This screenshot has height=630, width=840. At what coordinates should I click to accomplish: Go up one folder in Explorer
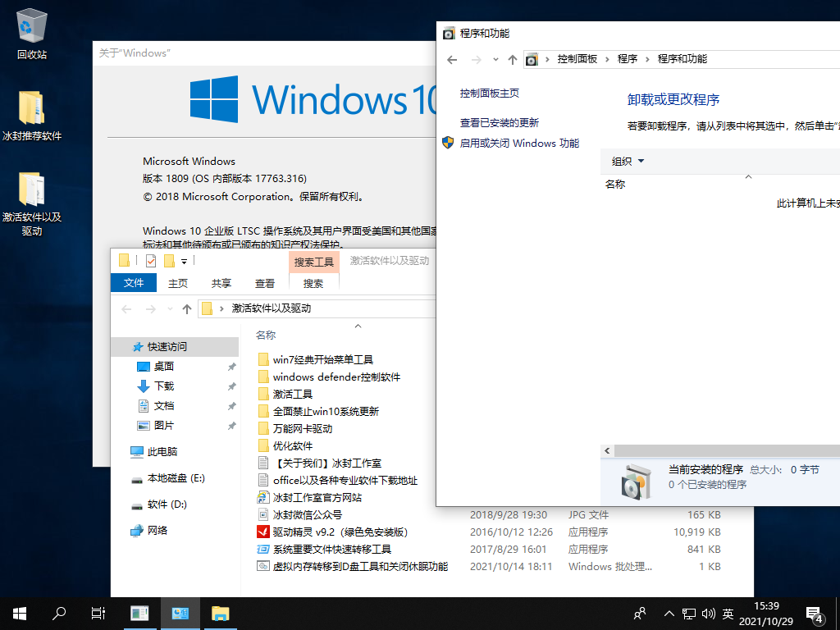point(186,308)
